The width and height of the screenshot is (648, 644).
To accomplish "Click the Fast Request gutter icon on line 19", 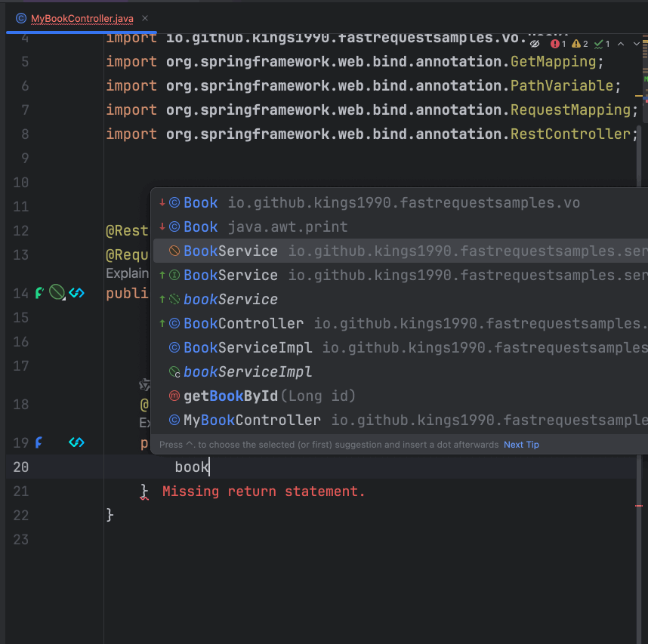I will click(39, 442).
